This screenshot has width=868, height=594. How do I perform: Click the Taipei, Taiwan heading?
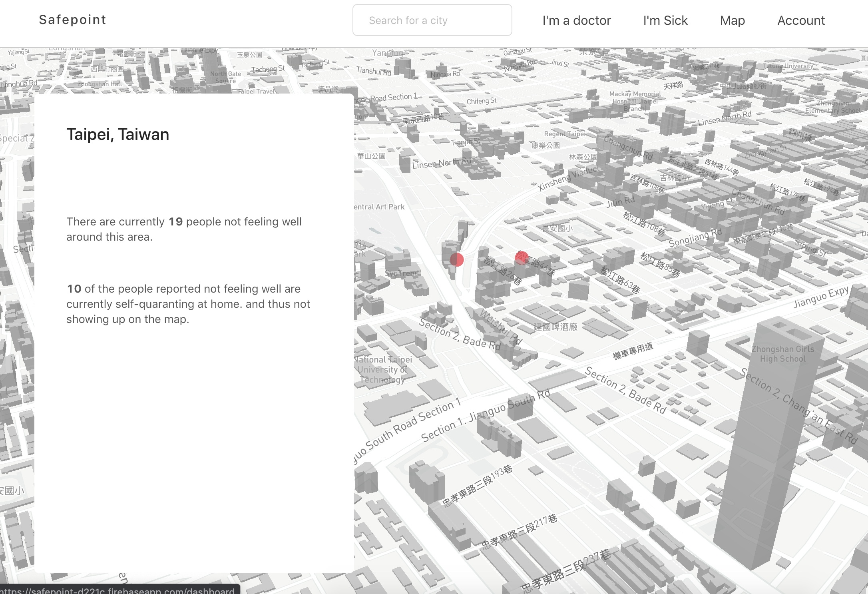pos(118,135)
